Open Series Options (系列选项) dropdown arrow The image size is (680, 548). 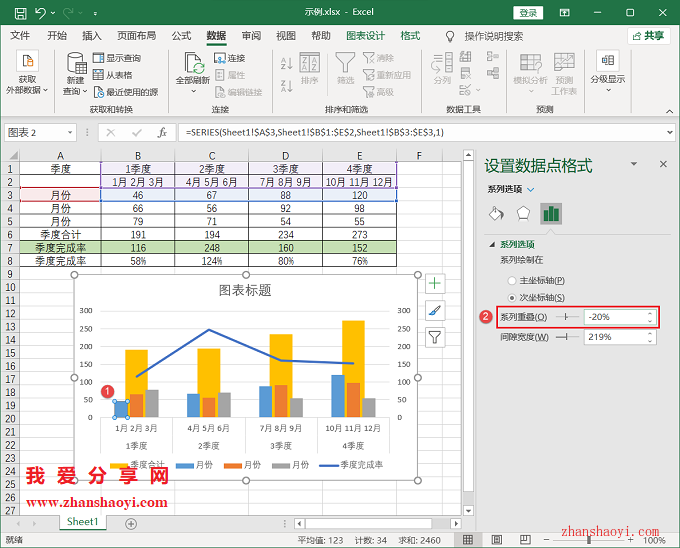[530, 189]
